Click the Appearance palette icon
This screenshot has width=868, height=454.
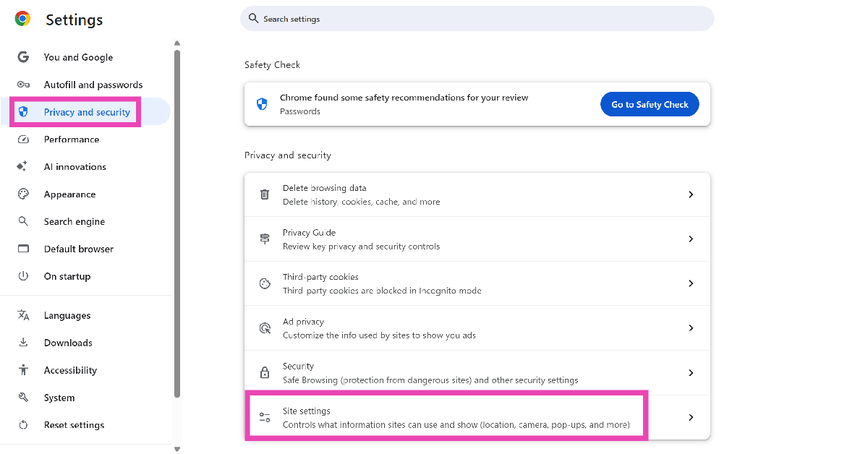23,194
